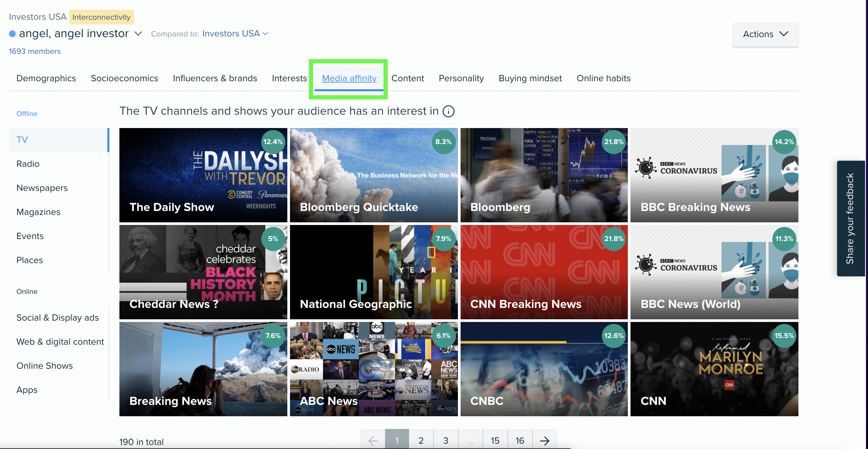Open the National Geographic card
Screen dimensions: 868x449
pyautogui.click(x=374, y=272)
